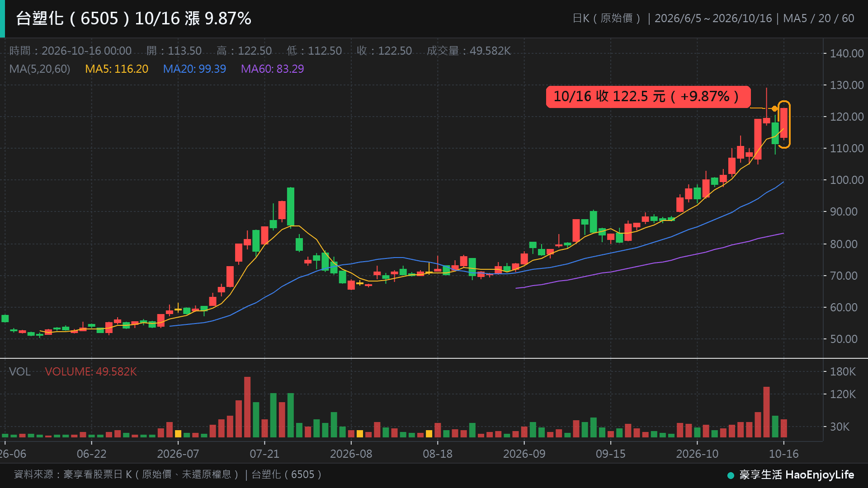Click the 高：122.50 high price value
The height and width of the screenshot is (488, 868).
click(244, 51)
